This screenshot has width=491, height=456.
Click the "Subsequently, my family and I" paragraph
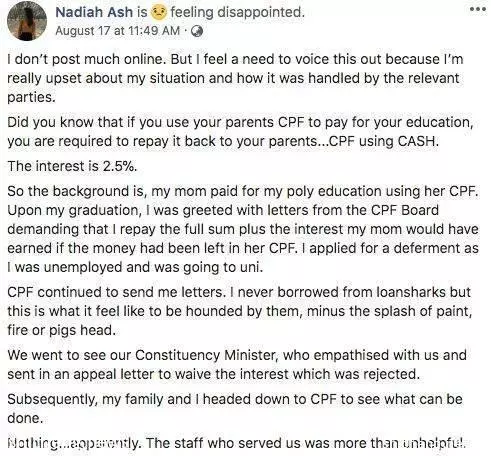[235, 408]
